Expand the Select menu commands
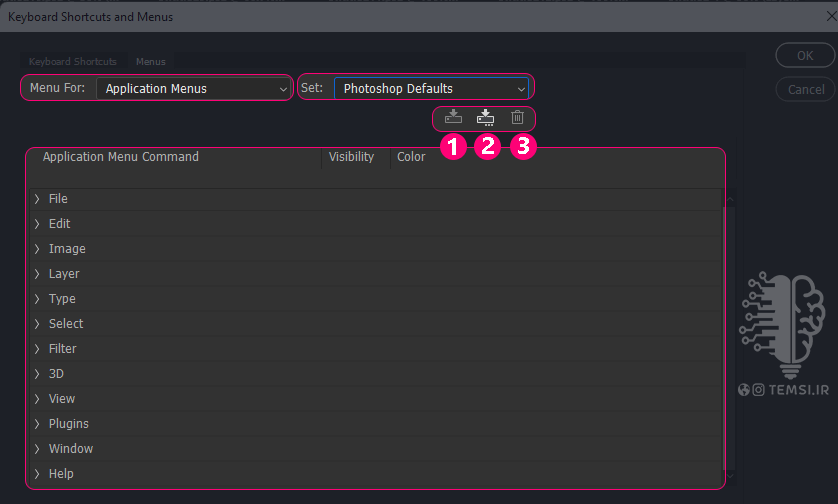 point(37,324)
